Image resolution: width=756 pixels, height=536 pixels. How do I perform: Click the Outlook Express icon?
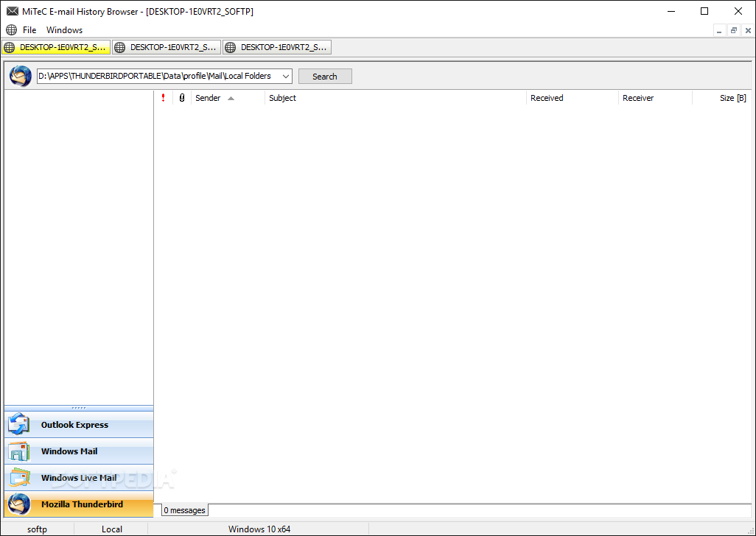(x=19, y=424)
